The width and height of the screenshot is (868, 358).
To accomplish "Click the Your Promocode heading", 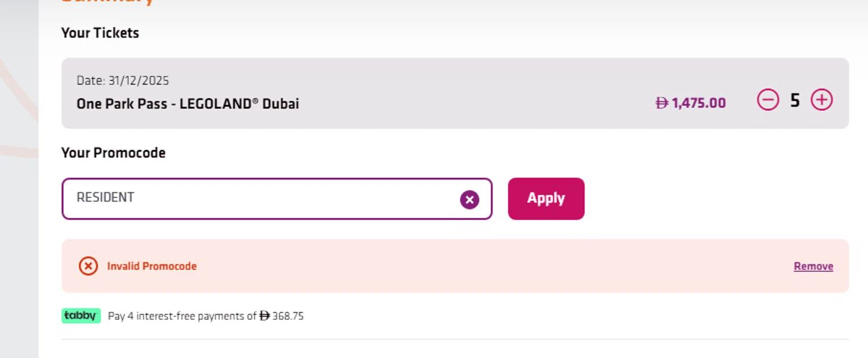I will [113, 153].
